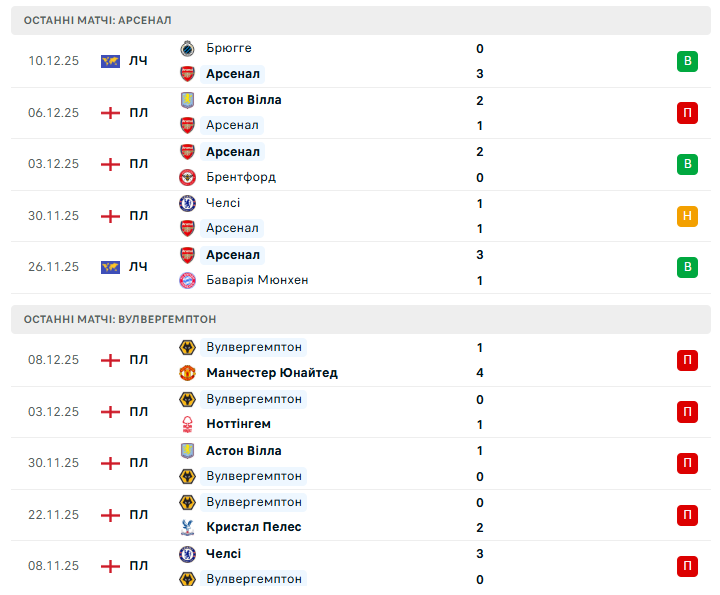Open the Баварія Мюнхен team link
720x595 pixels.
click(256, 280)
